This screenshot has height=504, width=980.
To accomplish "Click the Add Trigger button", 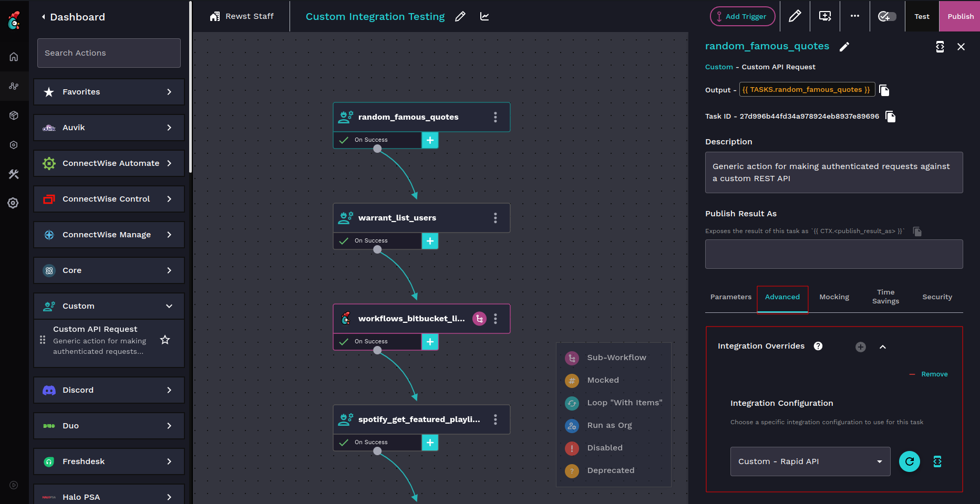I will [x=742, y=16].
